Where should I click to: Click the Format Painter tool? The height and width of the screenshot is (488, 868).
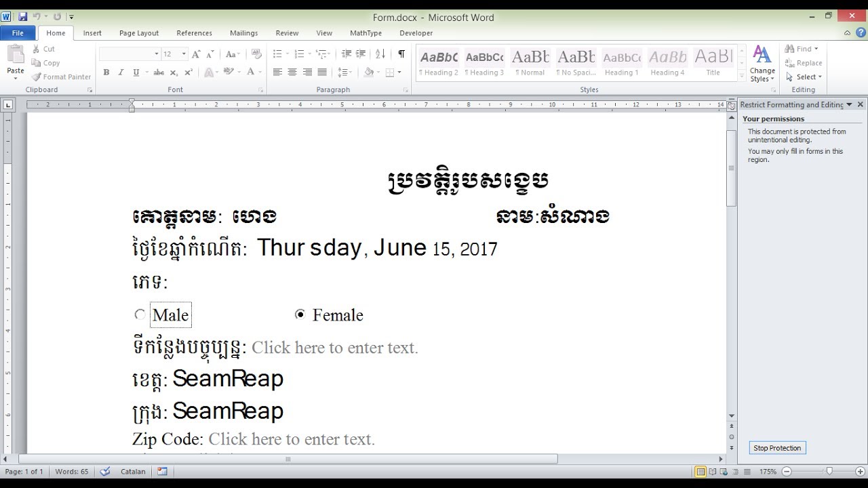61,77
